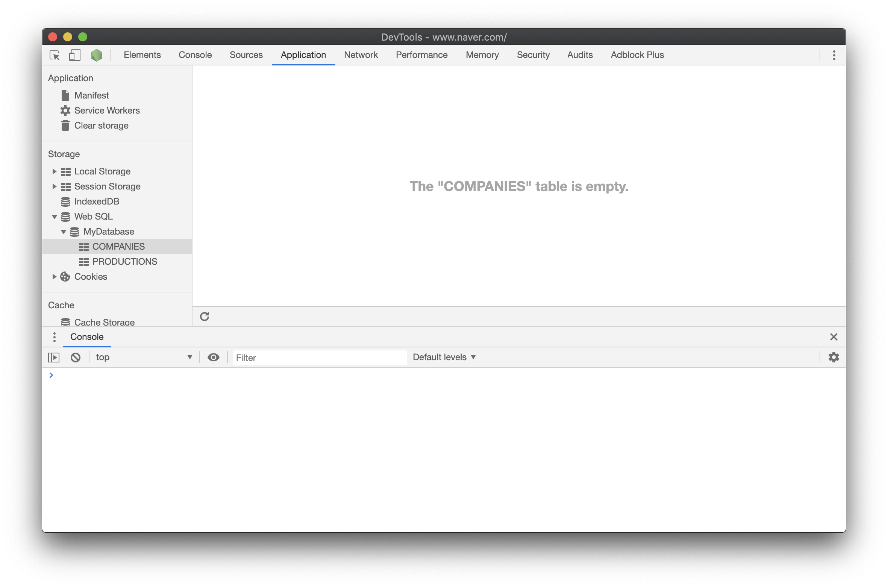Clear the console with the ban icon
This screenshot has height=588, width=888.
tap(76, 358)
